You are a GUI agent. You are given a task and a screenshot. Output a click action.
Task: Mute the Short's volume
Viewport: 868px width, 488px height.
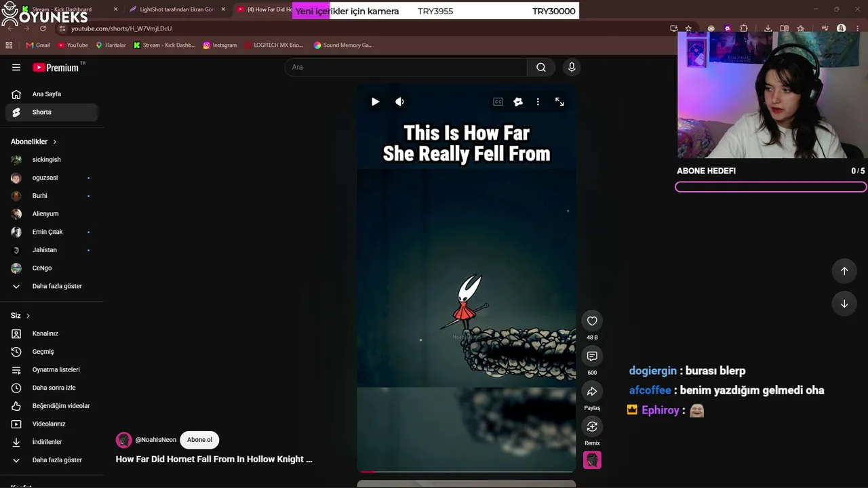[x=399, y=102]
